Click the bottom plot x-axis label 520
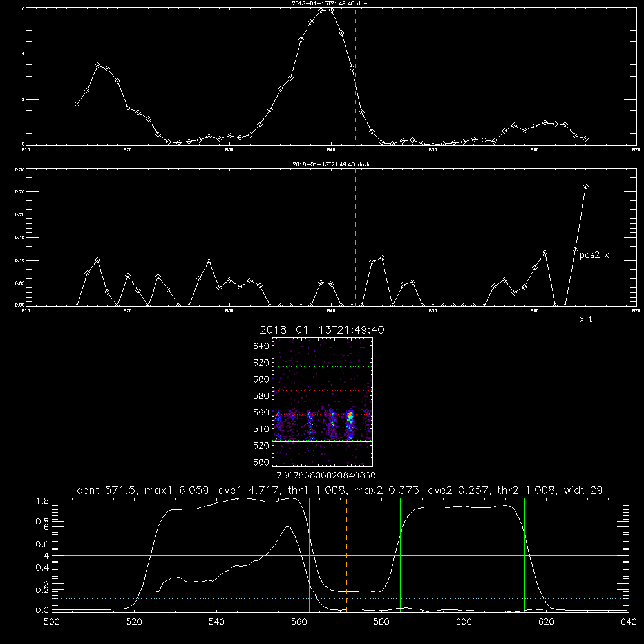The image size is (644, 644). click(x=134, y=622)
